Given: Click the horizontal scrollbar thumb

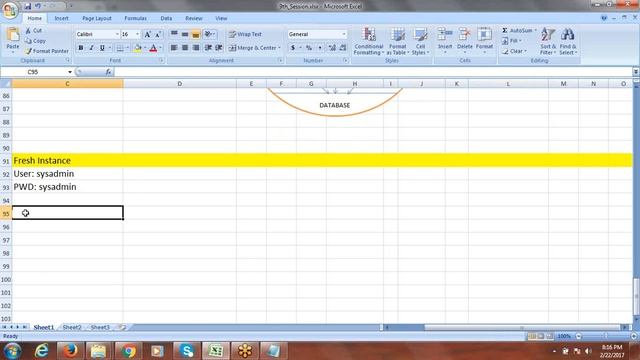Looking at the screenshot, I should (x=522, y=327).
